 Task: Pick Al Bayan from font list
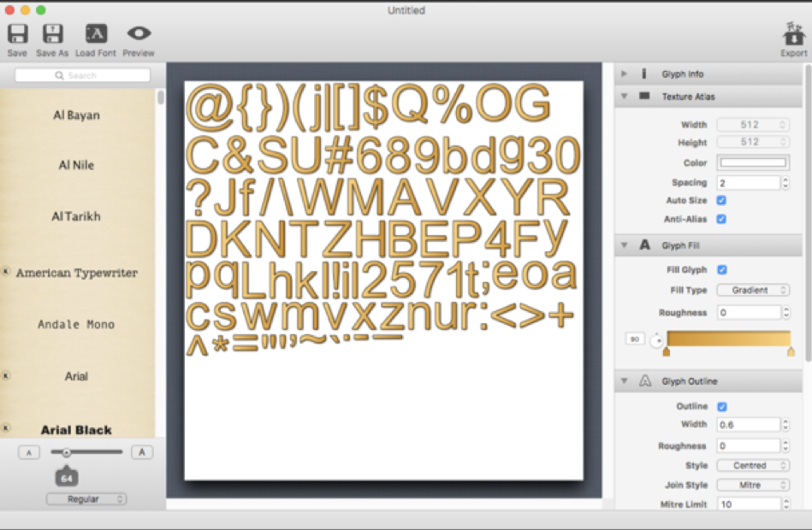point(76,115)
